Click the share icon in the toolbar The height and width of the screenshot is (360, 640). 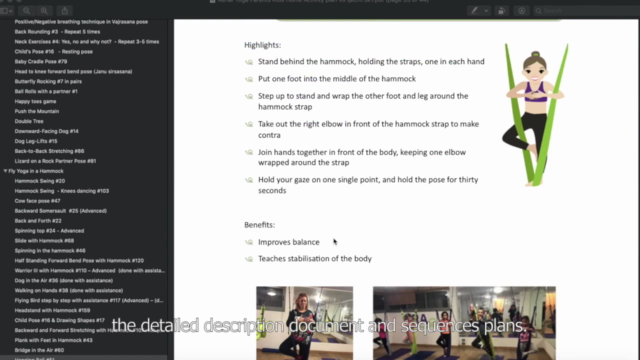64,11
